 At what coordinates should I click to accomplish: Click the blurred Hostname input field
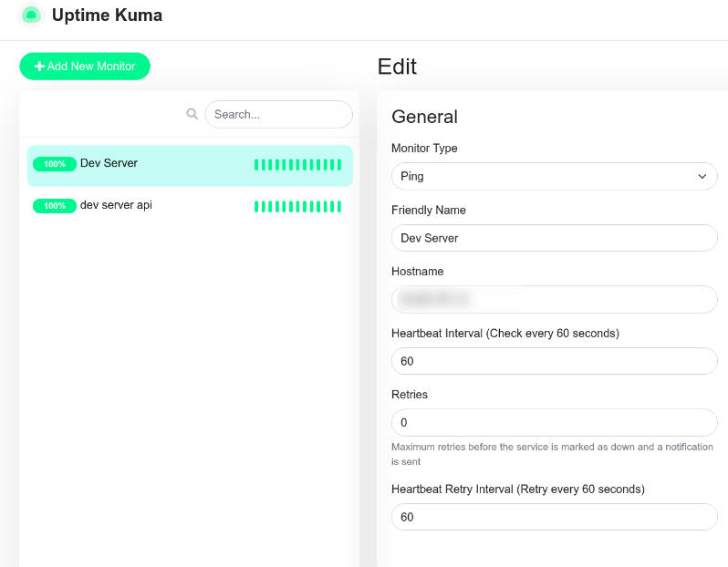(x=554, y=299)
